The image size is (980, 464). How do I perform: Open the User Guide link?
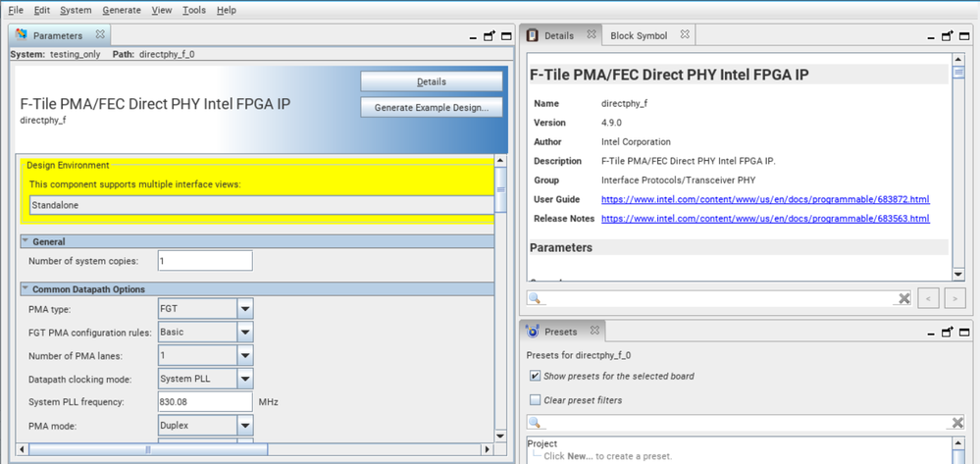click(765, 199)
